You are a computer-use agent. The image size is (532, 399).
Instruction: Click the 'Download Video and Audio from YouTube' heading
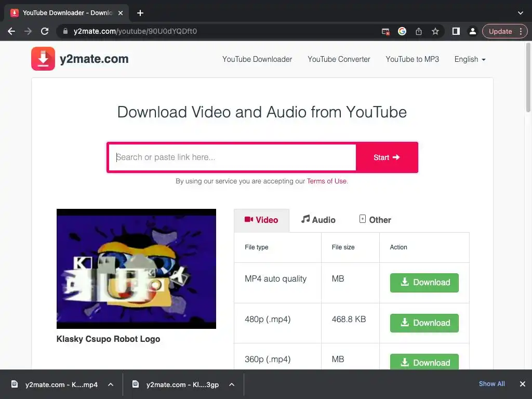(x=262, y=112)
